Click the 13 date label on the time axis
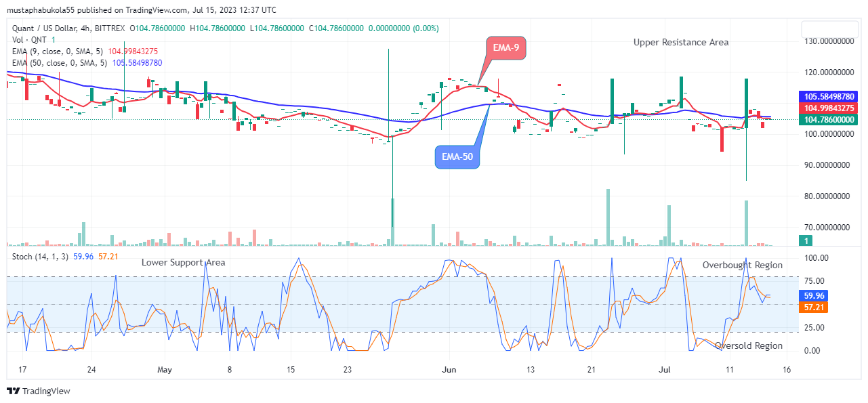This screenshot has height=403, width=868. [x=531, y=370]
